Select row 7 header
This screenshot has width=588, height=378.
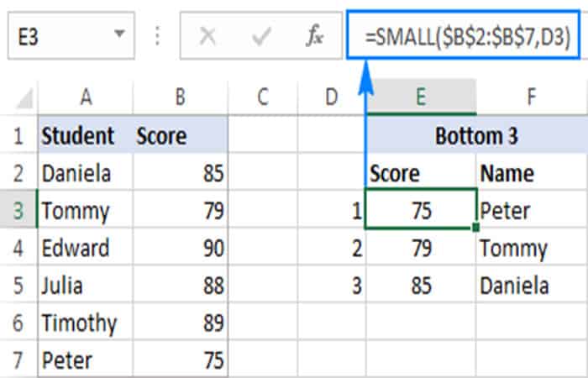tap(18, 359)
